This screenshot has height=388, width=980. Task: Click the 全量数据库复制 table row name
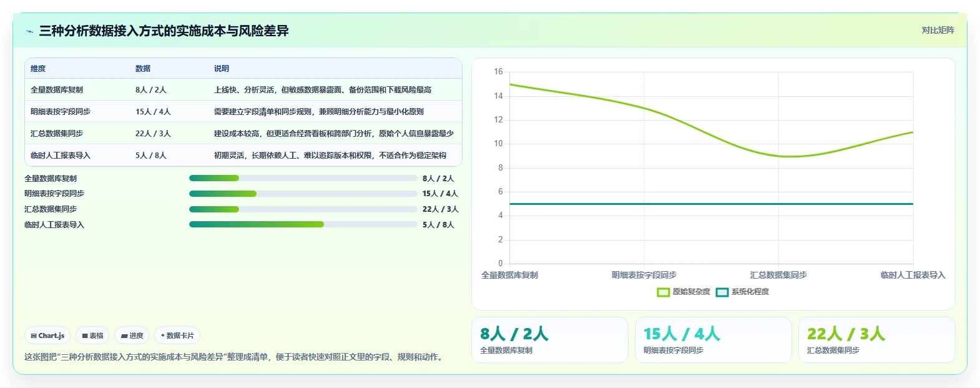57,90
